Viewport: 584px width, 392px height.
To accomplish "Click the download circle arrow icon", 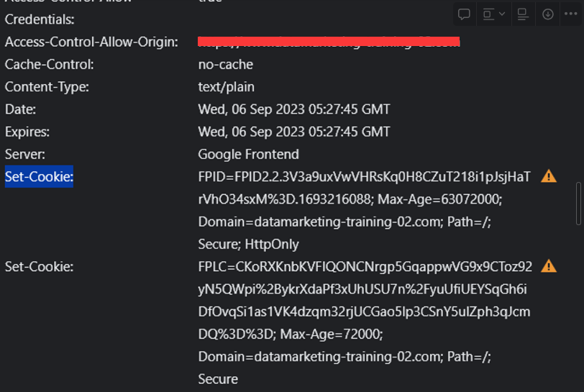I will (x=547, y=14).
